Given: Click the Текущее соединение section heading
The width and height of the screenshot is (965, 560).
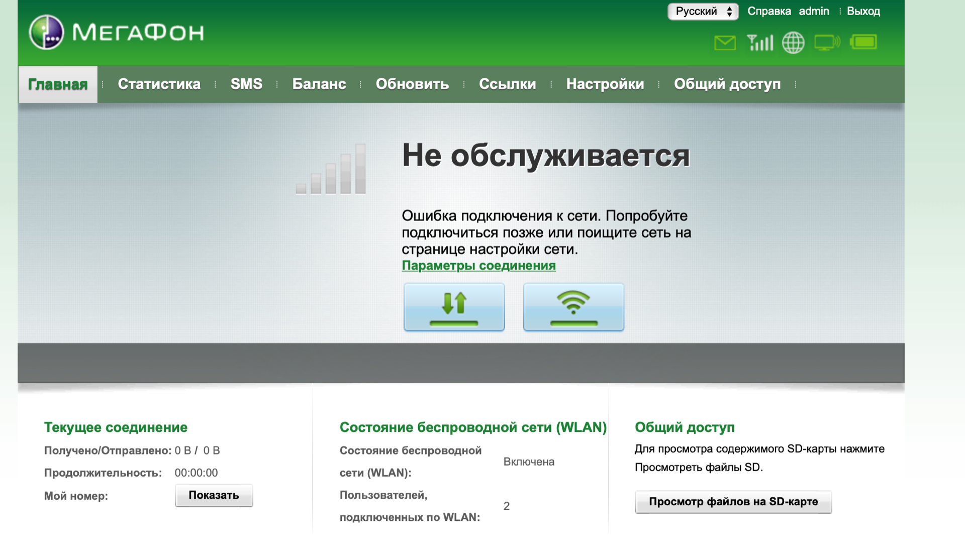Looking at the screenshot, I should coord(116,427).
